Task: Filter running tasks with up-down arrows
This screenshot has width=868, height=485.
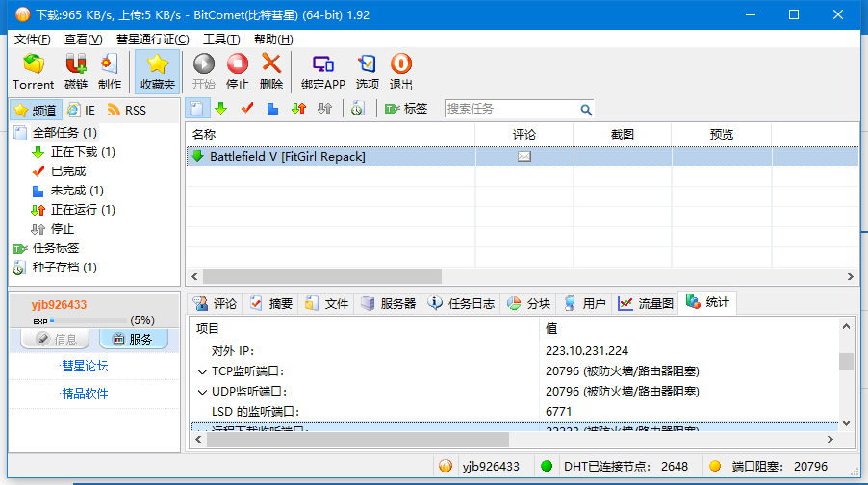Action: pyautogui.click(x=299, y=109)
